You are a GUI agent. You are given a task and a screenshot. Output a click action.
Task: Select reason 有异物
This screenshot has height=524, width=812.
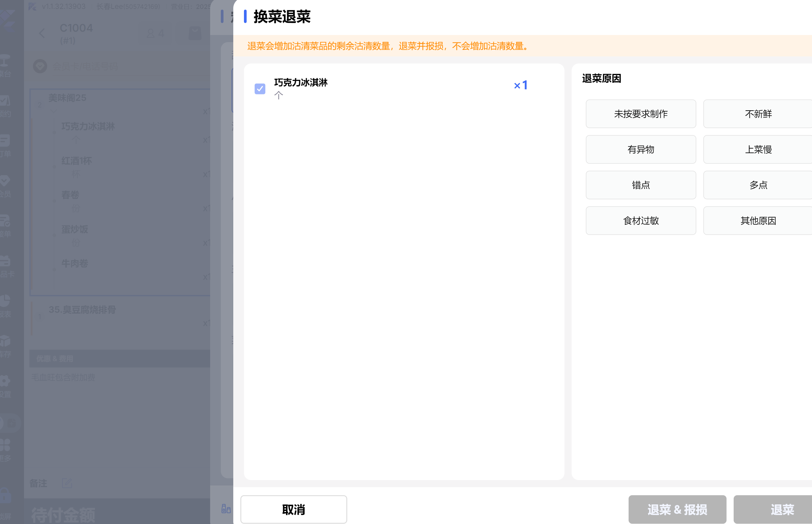click(640, 149)
